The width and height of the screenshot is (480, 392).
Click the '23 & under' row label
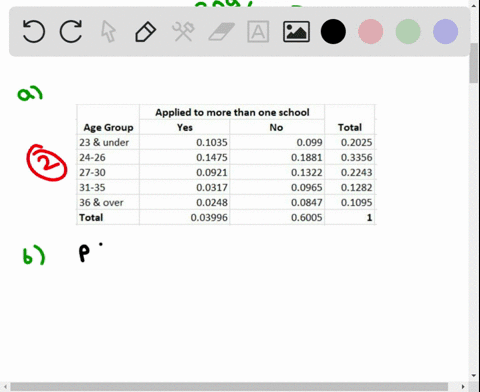104,142
